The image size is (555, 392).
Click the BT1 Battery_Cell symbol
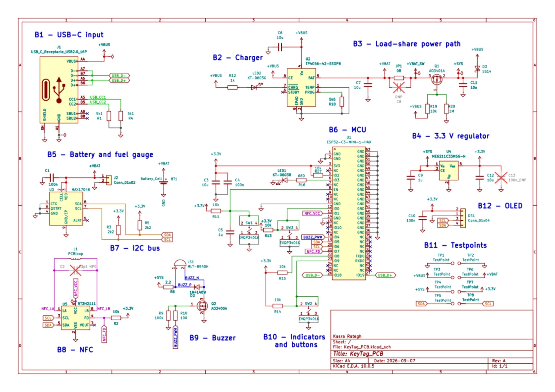[x=163, y=182]
